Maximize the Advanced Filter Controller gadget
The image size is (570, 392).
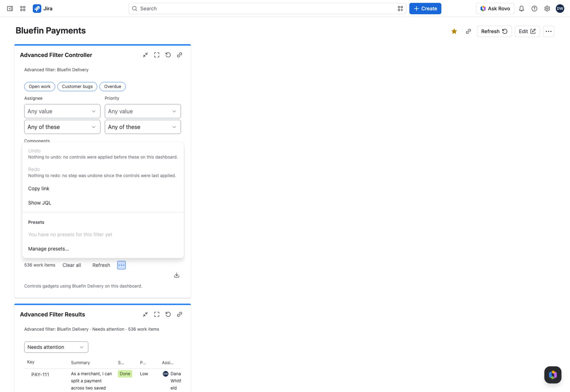click(157, 55)
